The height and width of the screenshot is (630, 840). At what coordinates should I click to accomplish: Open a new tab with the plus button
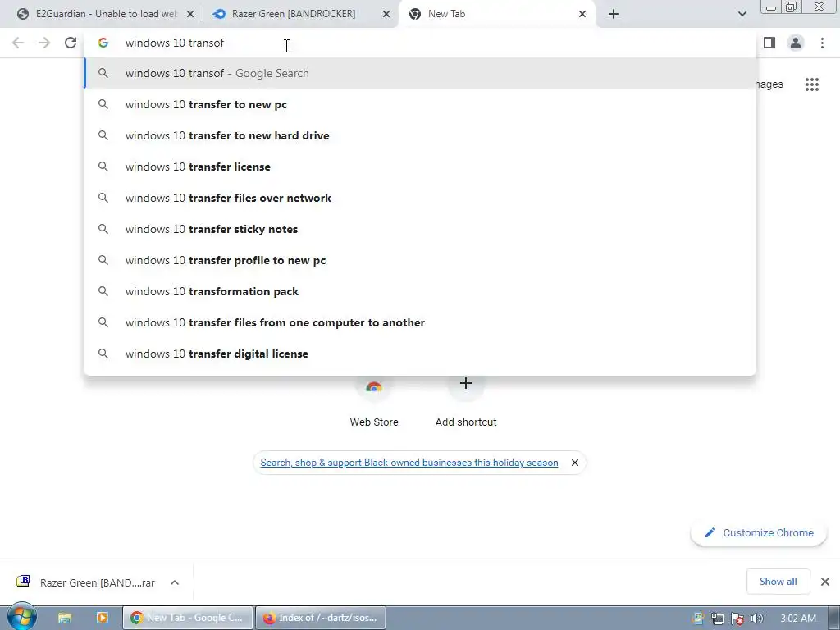click(614, 14)
